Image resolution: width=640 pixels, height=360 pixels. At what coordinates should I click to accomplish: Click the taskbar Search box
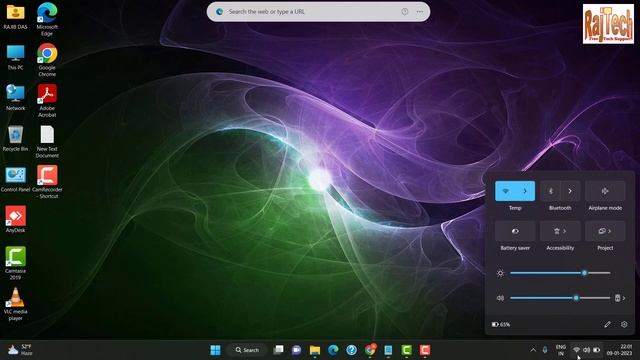click(247, 350)
